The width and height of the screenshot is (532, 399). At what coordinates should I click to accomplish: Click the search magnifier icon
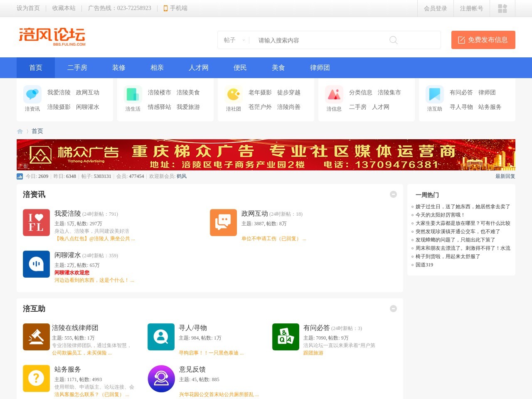(393, 40)
